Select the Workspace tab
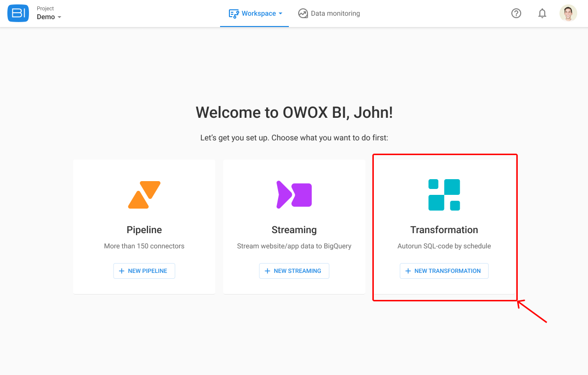 pyautogui.click(x=254, y=13)
